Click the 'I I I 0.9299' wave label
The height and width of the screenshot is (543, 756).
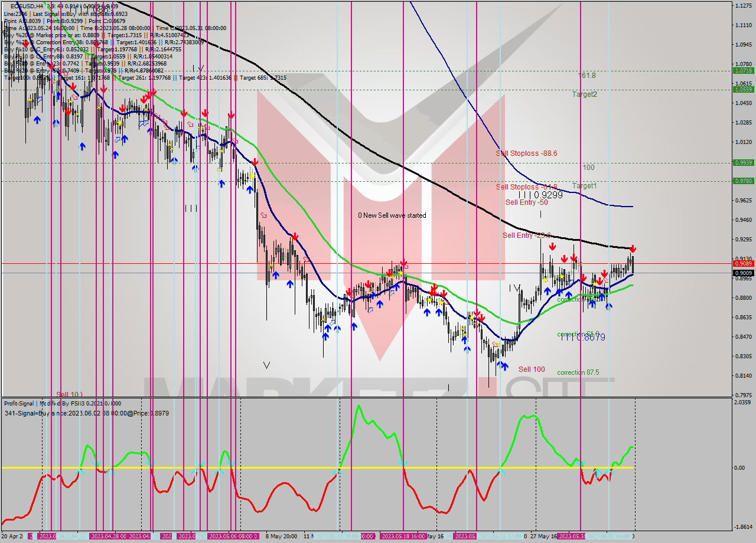pyautogui.click(x=540, y=195)
